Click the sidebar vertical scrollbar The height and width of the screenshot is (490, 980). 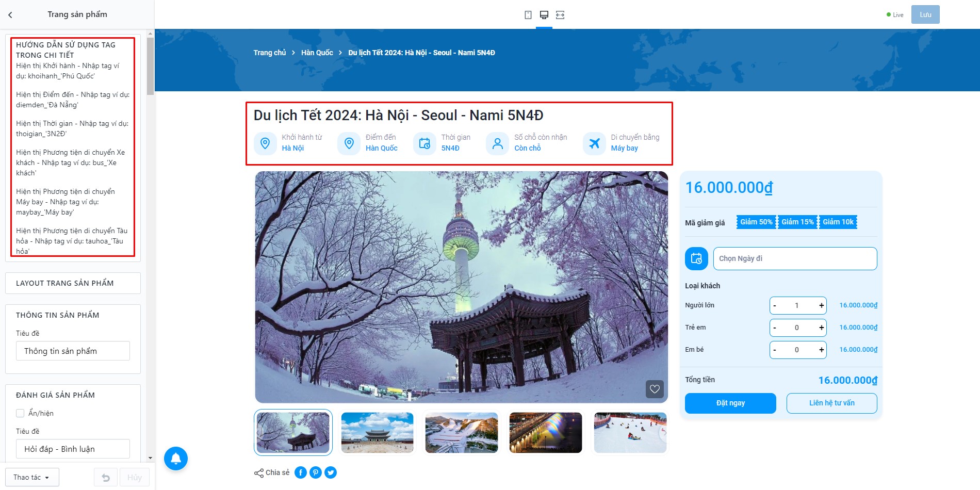pyautogui.click(x=150, y=66)
